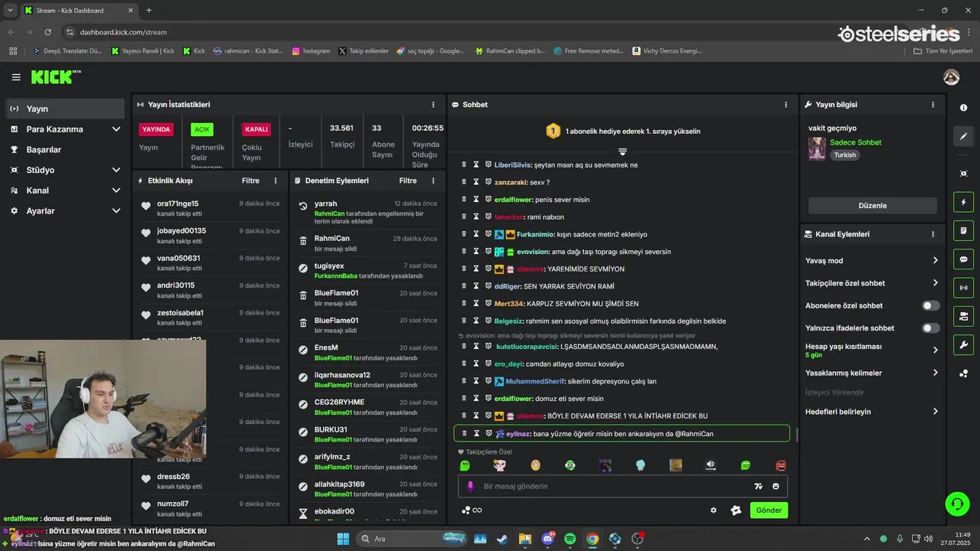Click the delete icon on LiberiSilvis chat message
Viewport: 980px width, 551px height.
pyautogui.click(x=464, y=165)
